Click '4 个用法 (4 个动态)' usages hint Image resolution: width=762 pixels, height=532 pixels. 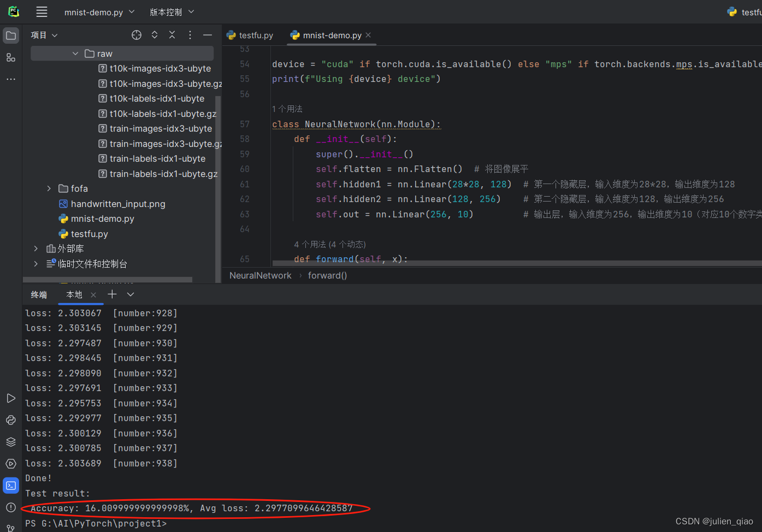coord(330,244)
